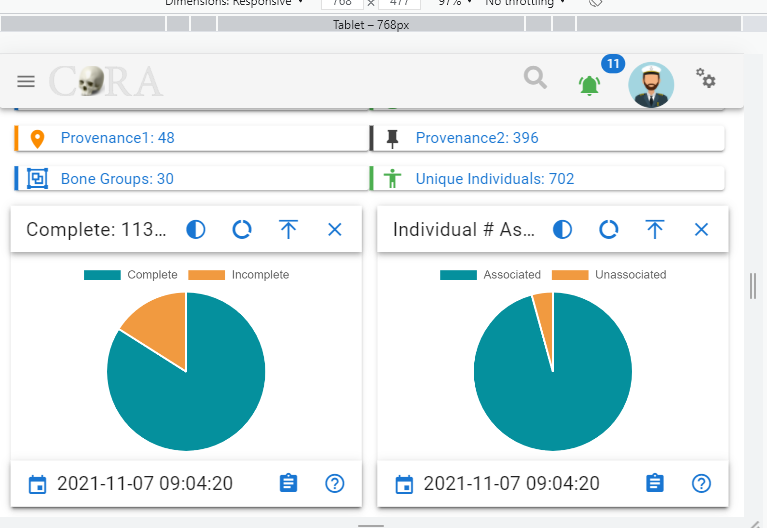
Task: Open Unique Individuals: 702 link
Action: [x=495, y=179]
